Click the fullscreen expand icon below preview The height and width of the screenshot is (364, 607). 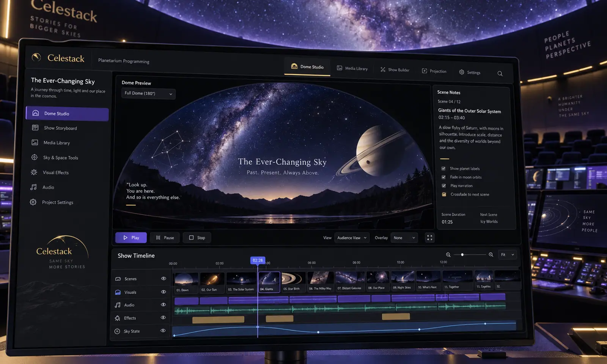coord(429,238)
